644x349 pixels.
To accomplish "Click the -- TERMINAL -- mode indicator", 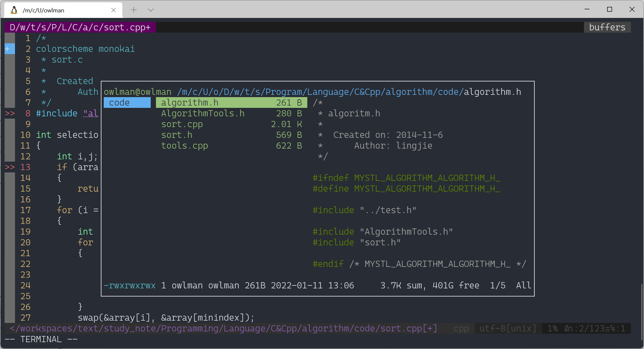I will click(x=41, y=339).
